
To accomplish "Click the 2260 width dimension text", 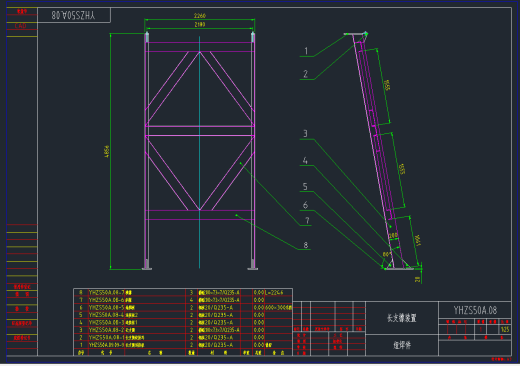I will (200, 16).
